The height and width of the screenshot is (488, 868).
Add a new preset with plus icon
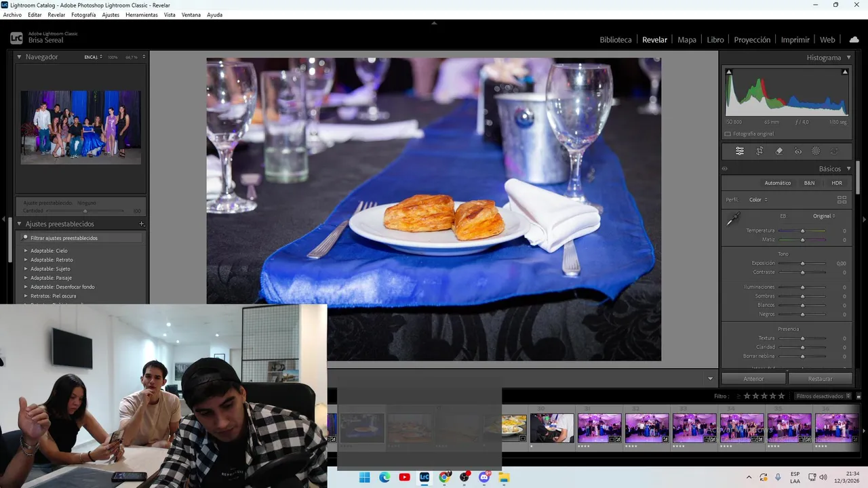coord(142,224)
